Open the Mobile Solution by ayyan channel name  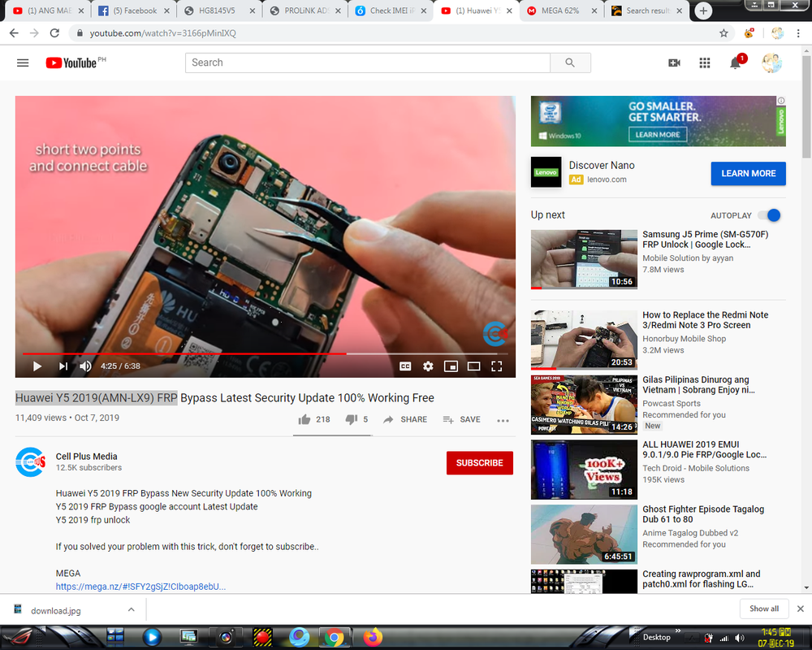point(688,258)
